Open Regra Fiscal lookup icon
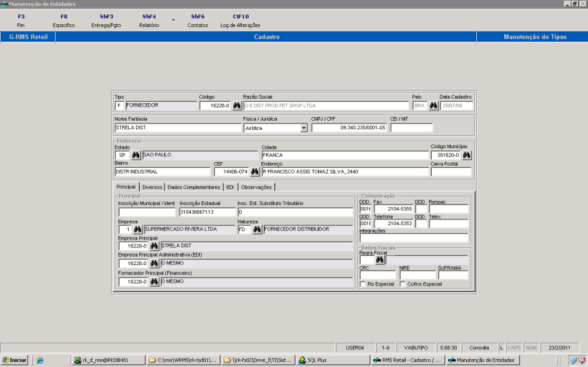Image resolution: width=588 pixels, height=367 pixels. click(380, 260)
